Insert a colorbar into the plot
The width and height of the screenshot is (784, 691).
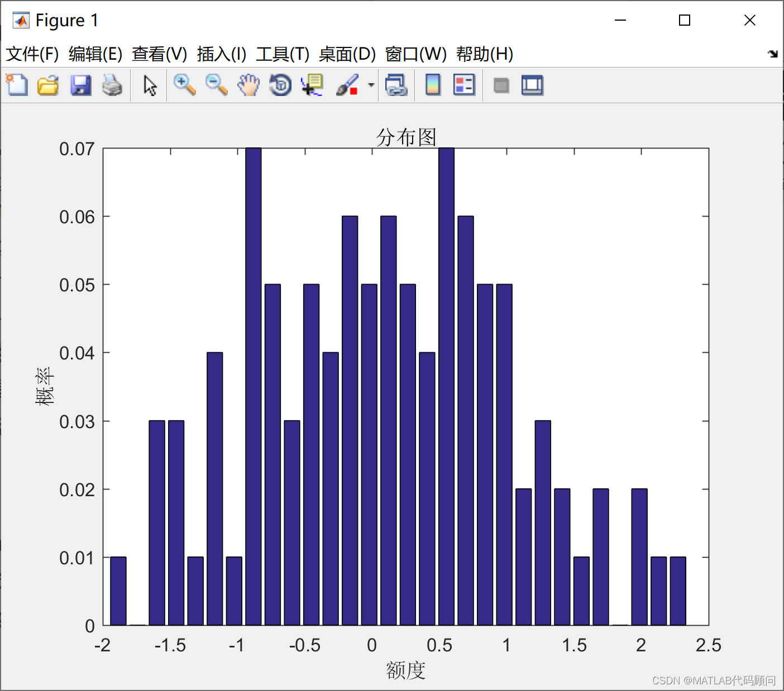pos(433,85)
